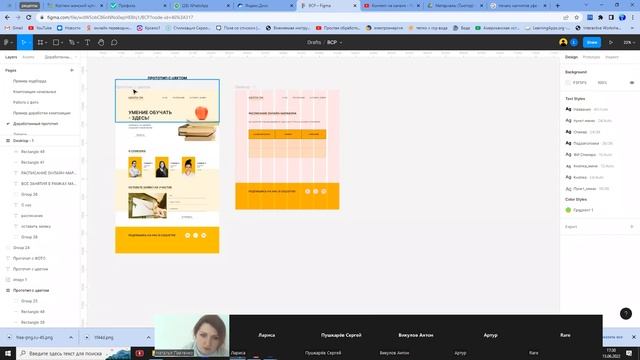The width and height of the screenshot is (640, 360).
Task: Click the Share button
Action: [592, 42]
